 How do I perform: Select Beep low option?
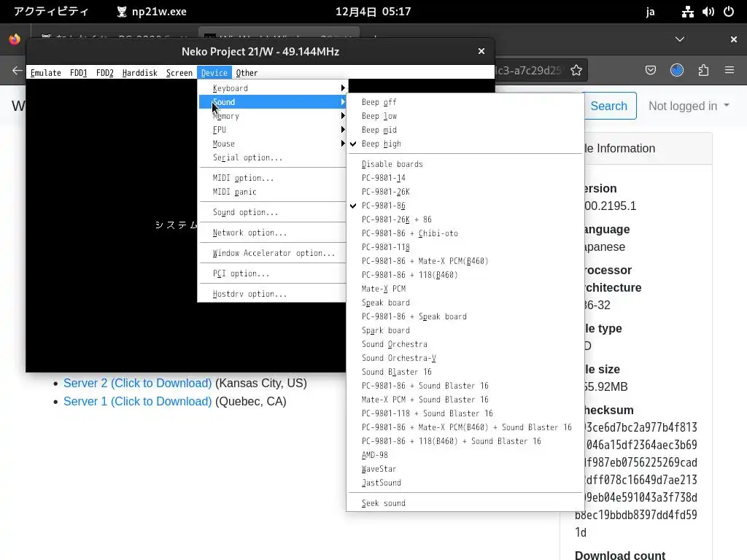click(x=465, y=116)
